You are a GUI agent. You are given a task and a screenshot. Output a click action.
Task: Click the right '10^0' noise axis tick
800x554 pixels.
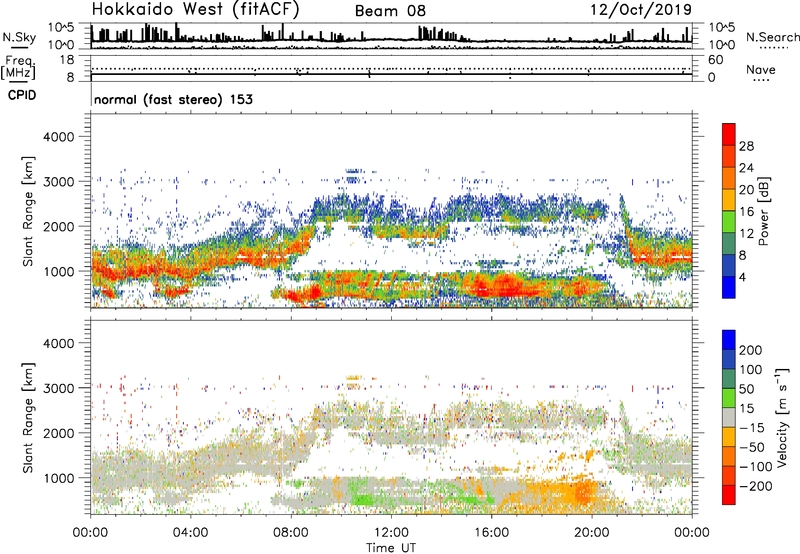[x=721, y=45]
